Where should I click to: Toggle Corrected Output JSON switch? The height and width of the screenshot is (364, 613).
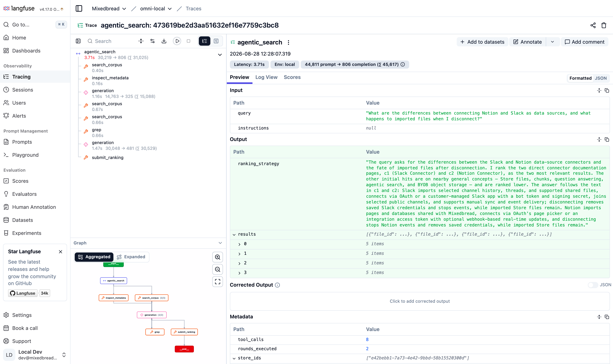point(593,285)
